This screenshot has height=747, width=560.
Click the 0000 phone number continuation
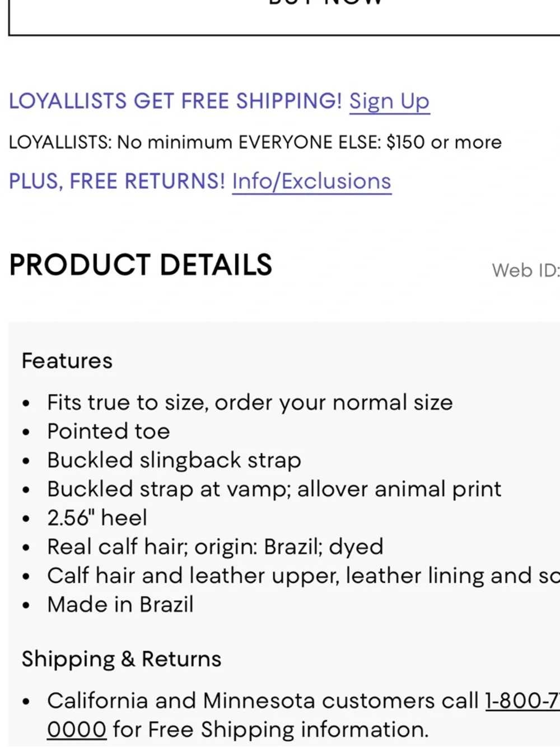click(x=77, y=730)
